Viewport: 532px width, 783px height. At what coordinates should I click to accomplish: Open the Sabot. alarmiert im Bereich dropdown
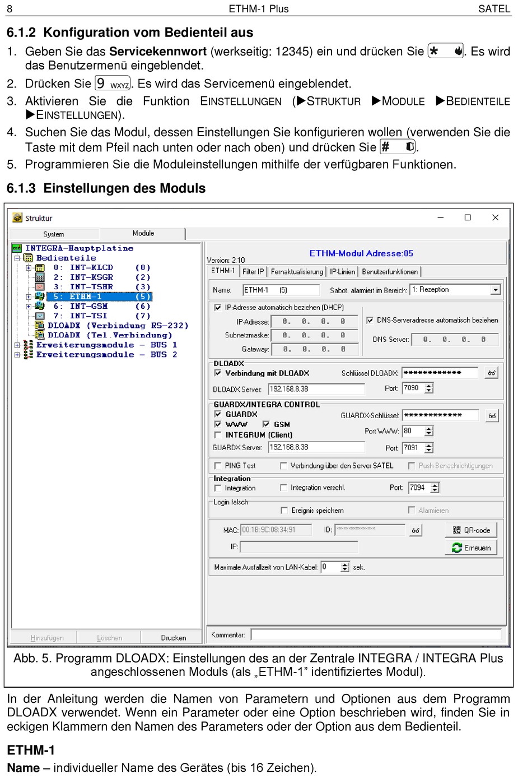tap(496, 290)
